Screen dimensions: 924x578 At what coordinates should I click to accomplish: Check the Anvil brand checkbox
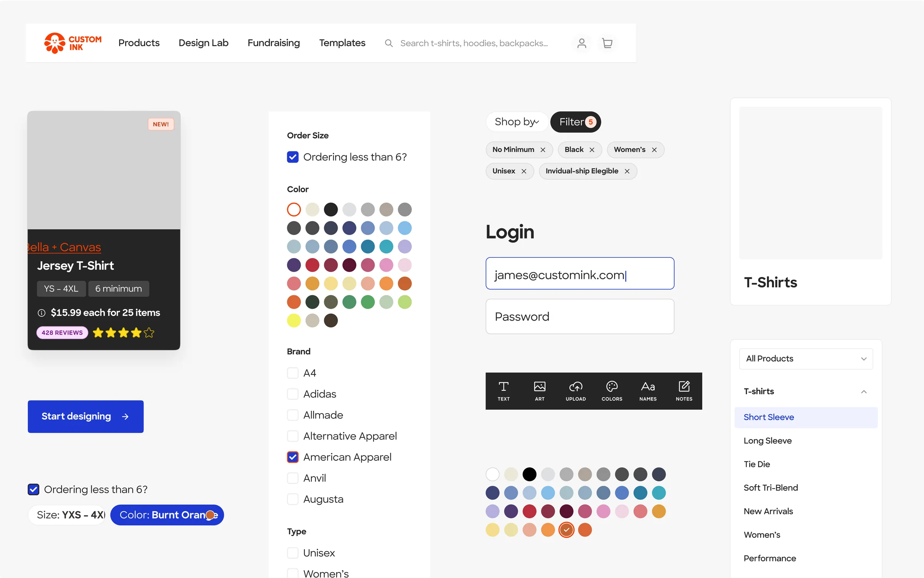coord(293,478)
